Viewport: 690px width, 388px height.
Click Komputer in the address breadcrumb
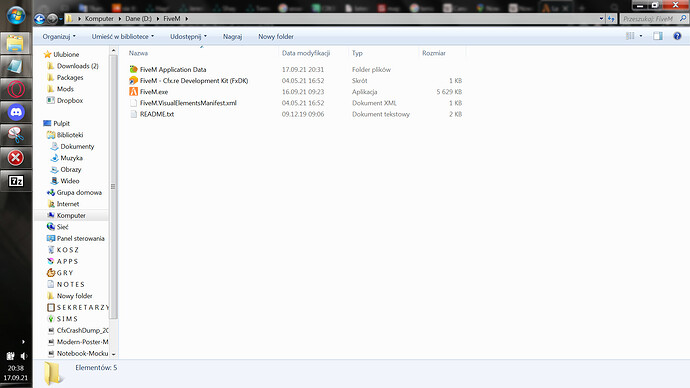[99, 18]
